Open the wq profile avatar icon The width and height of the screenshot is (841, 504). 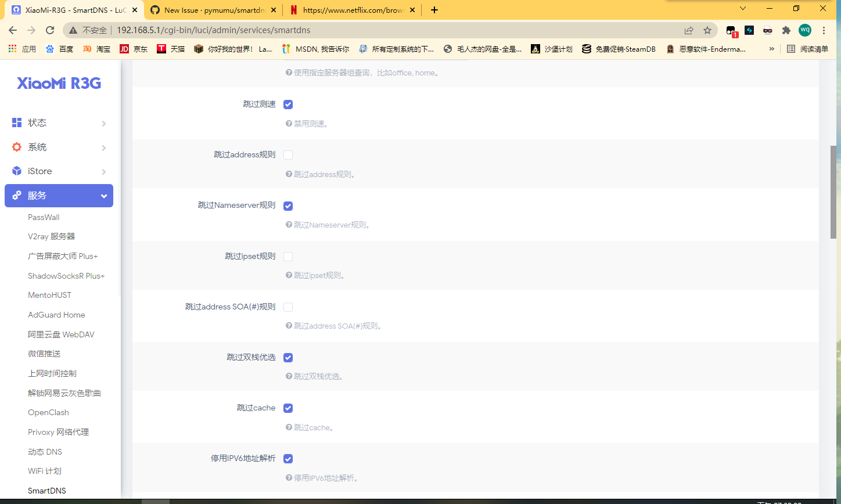pyautogui.click(x=804, y=30)
